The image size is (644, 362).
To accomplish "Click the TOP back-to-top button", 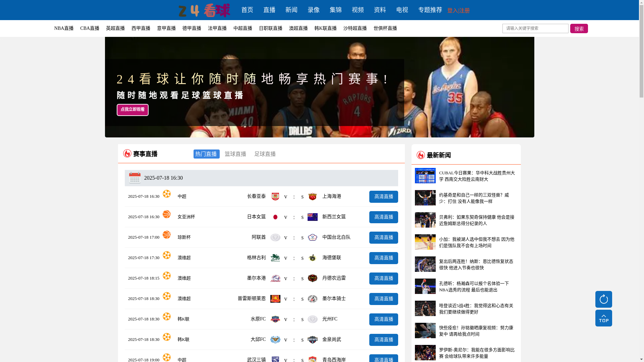I will point(603,318).
